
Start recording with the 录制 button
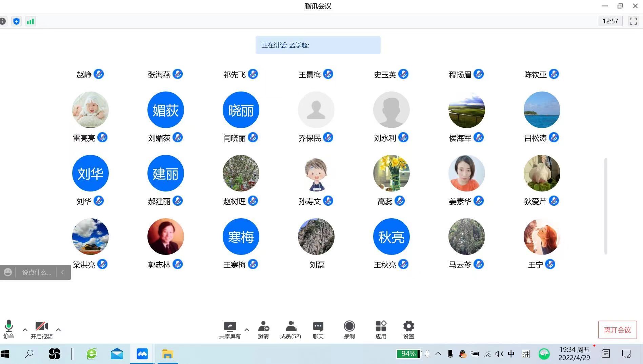click(349, 329)
